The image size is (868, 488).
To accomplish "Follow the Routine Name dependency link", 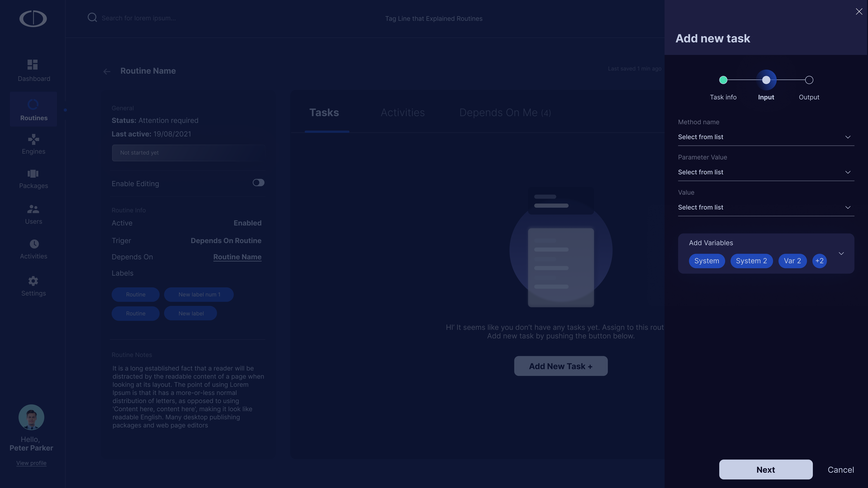I will tap(237, 257).
